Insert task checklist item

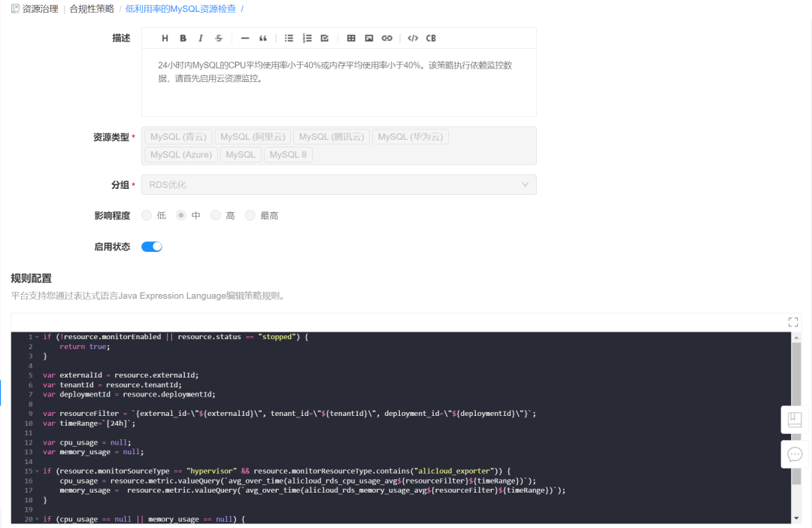pyautogui.click(x=325, y=38)
